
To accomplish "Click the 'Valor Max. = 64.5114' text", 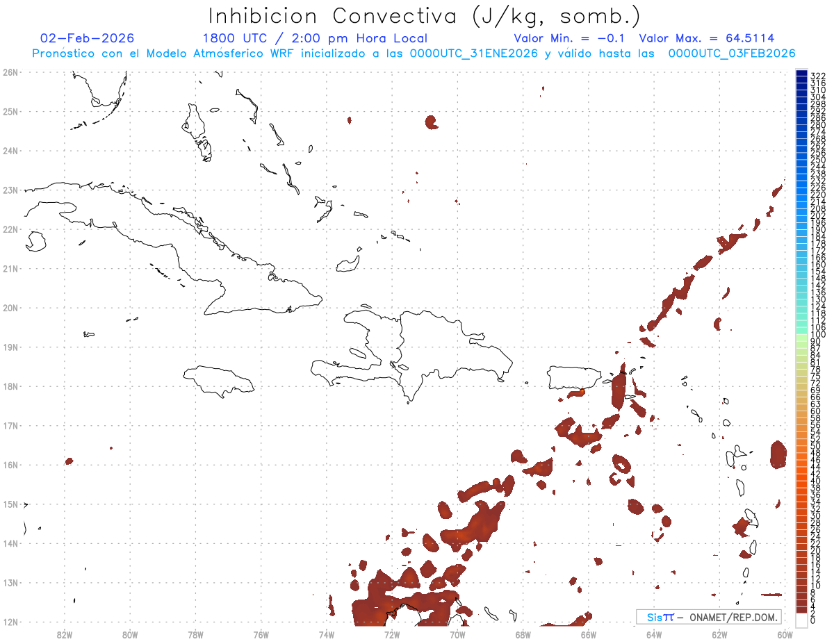I will coord(707,38).
